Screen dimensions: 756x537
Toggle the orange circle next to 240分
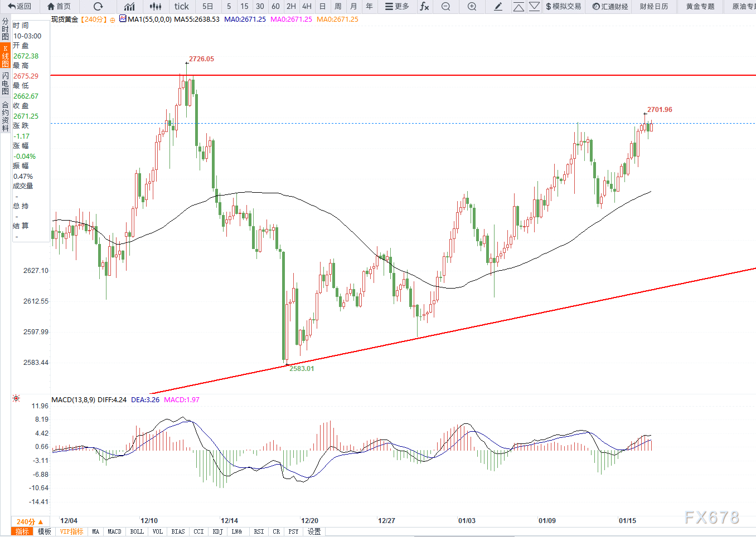click(x=113, y=20)
